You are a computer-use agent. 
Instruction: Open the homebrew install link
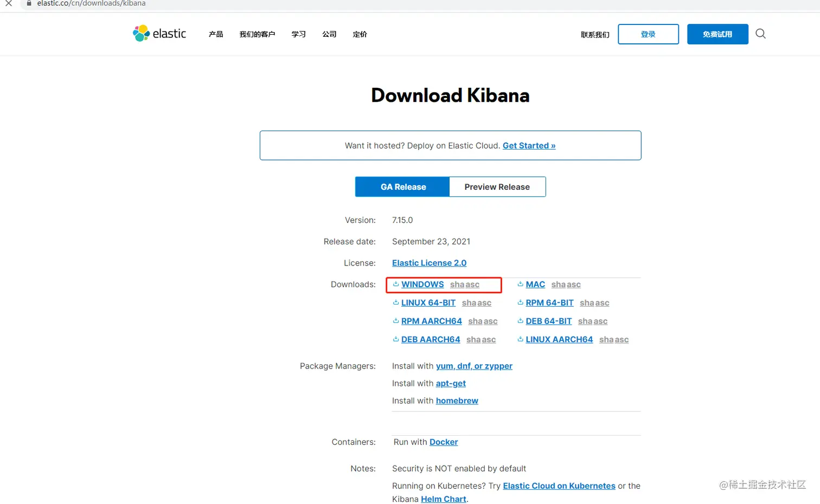click(x=457, y=401)
